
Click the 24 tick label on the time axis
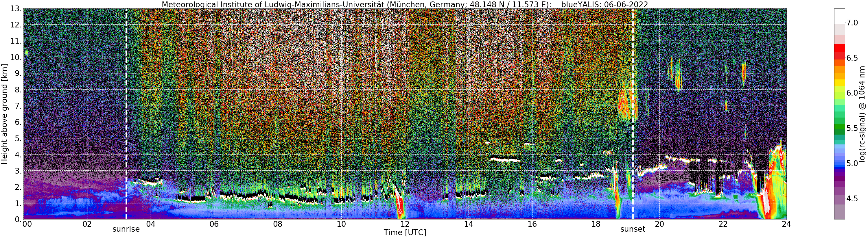[786, 224]
